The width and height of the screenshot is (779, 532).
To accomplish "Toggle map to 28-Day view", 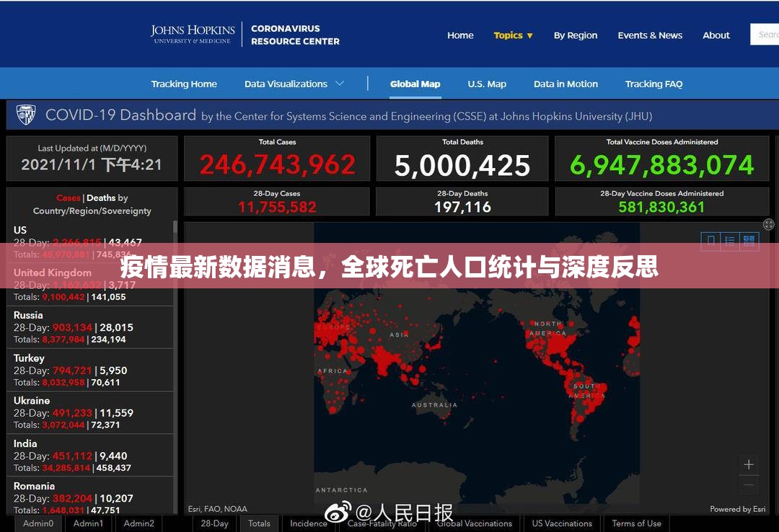I will pos(214,523).
